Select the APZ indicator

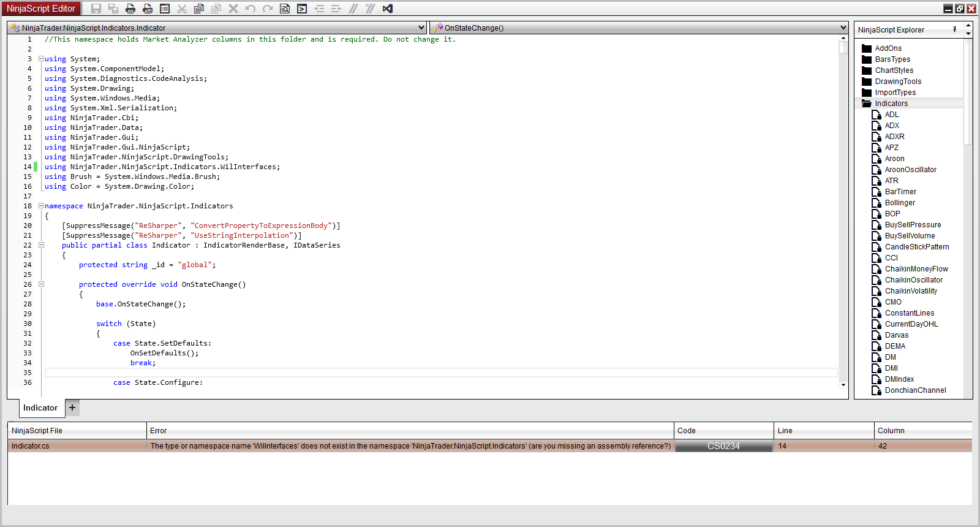point(892,148)
